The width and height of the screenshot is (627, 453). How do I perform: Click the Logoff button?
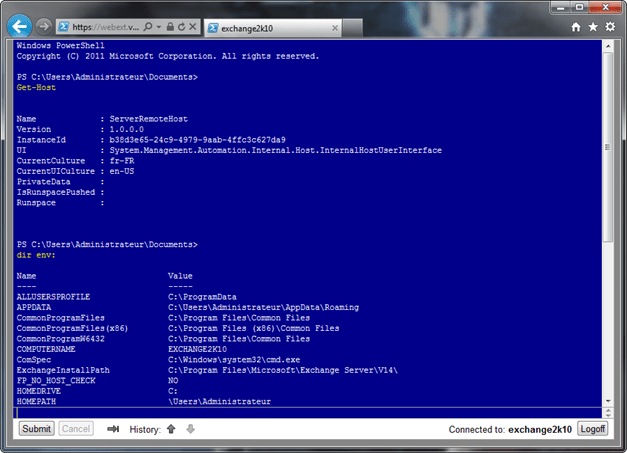tap(593, 428)
